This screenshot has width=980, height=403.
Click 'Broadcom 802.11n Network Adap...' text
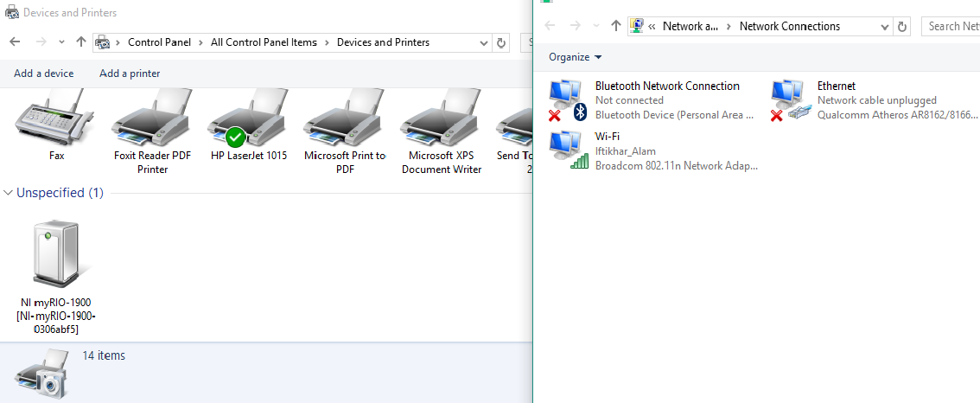677,166
